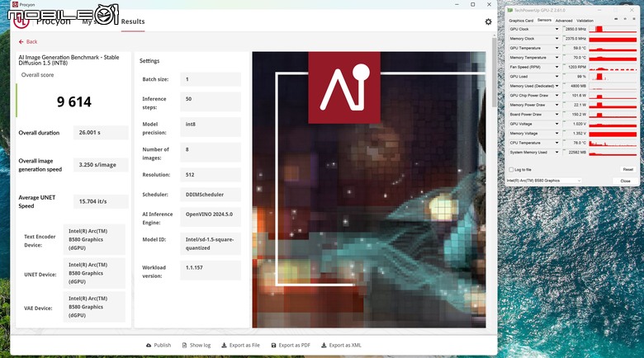Switch to Advanced tab in GPU-Z
This screenshot has height=358, width=644.
(564, 21)
